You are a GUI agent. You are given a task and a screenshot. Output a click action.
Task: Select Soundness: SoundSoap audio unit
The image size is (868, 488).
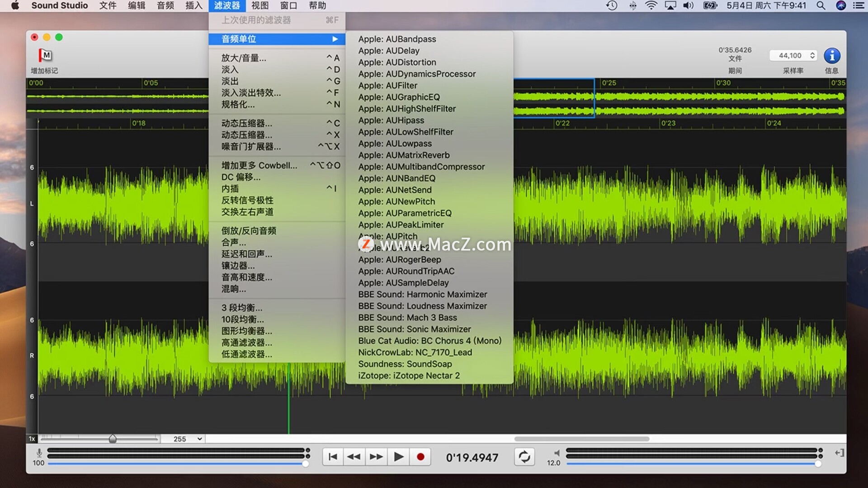tap(429, 364)
